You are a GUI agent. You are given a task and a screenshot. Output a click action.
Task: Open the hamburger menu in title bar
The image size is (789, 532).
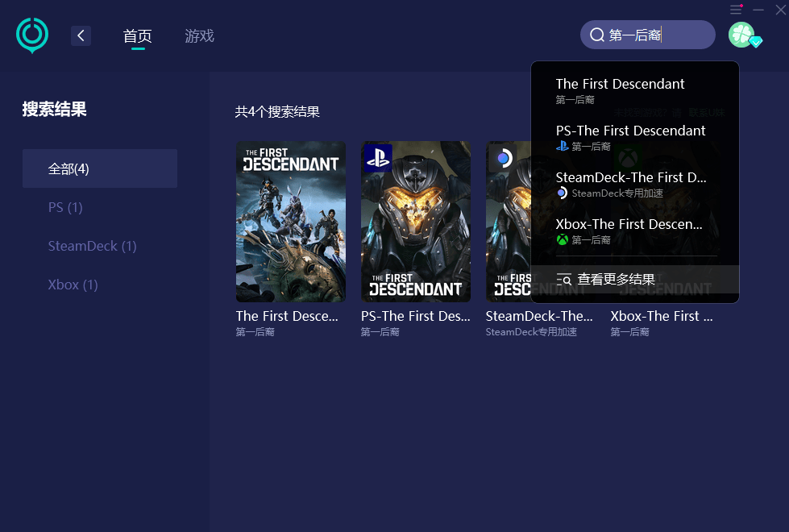[x=736, y=10]
